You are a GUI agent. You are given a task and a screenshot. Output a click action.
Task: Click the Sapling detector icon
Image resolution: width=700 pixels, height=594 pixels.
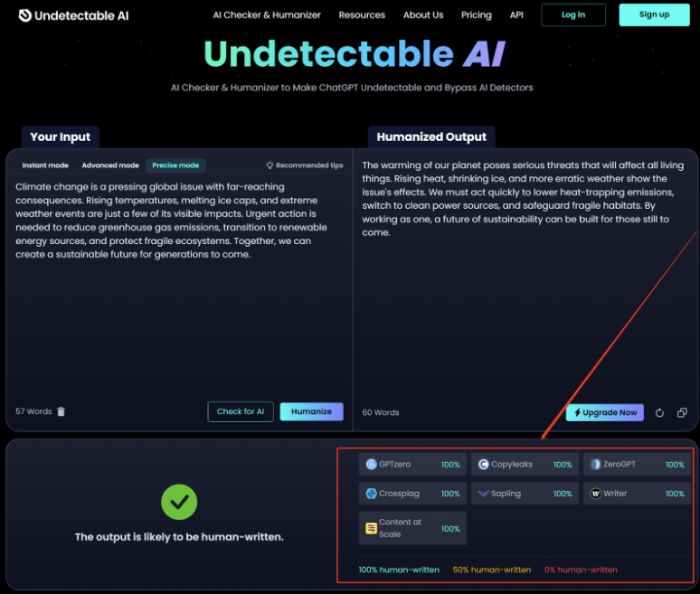click(483, 494)
